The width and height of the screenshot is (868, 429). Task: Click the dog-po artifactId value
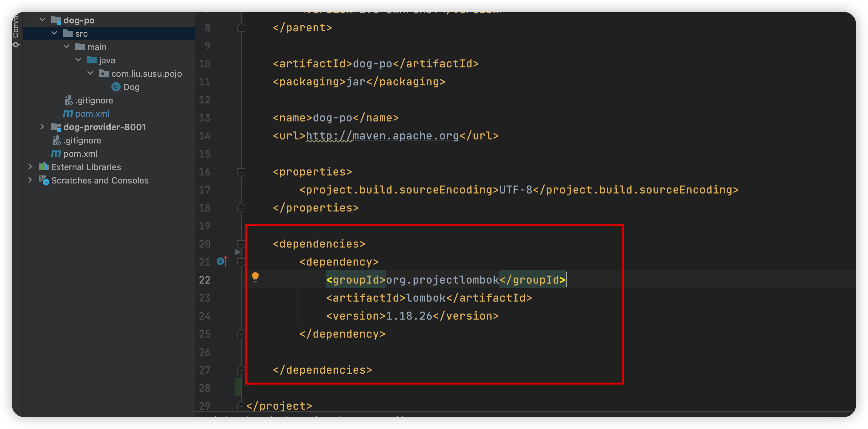click(x=372, y=64)
